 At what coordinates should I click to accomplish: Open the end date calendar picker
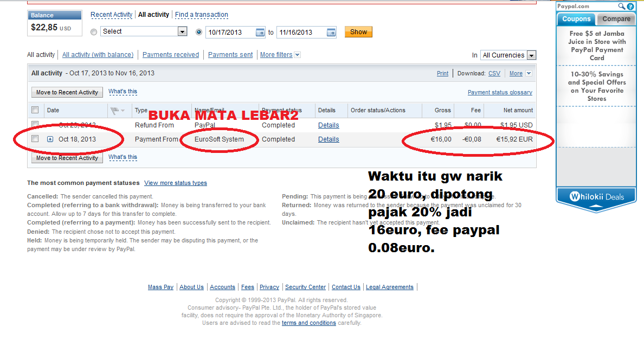(331, 32)
